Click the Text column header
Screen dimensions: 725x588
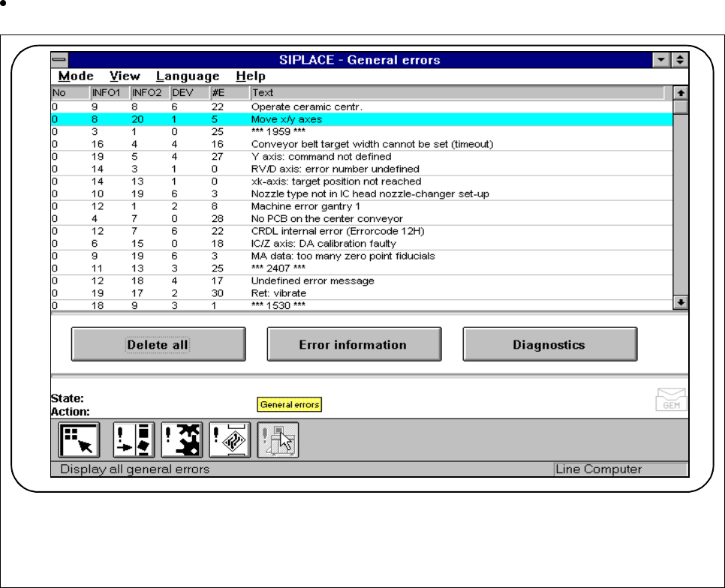457,93
